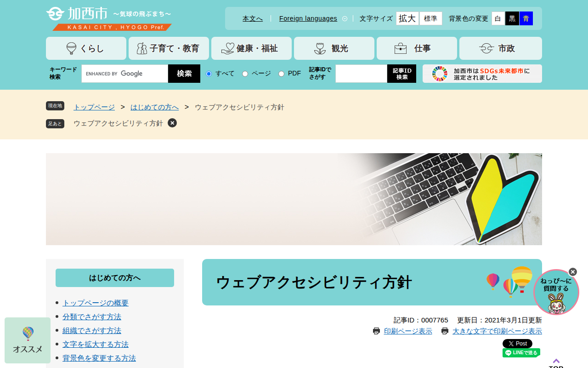The image size is (588, 368).
Task: Click the 記事ID検索 button
Action: 402,74
